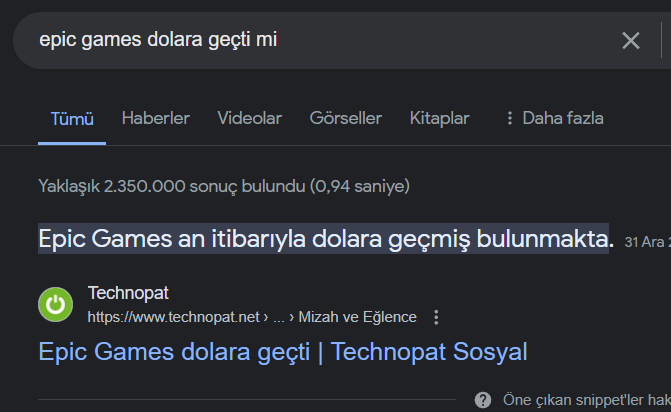
Task: Switch to the Tümü tab
Action: pos(72,118)
